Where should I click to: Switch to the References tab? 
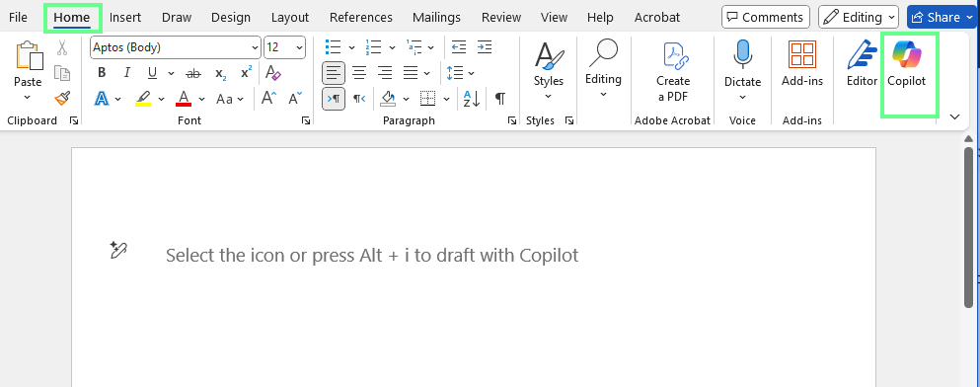[x=360, y=17]
